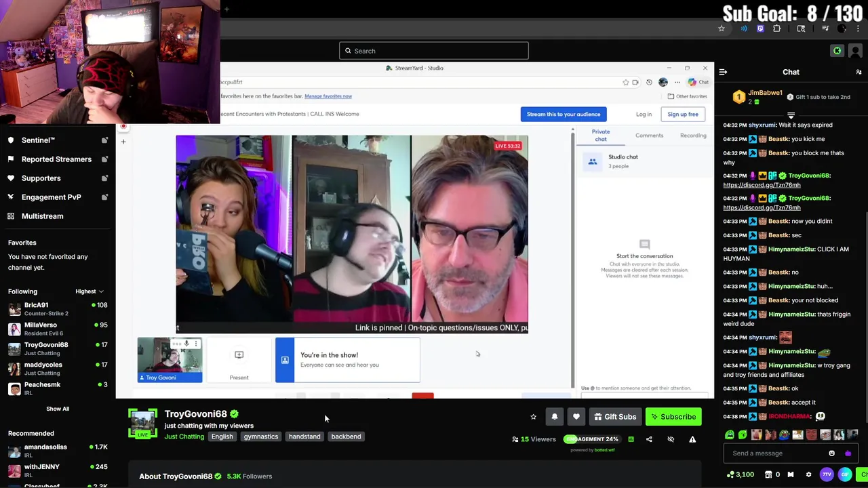Open Studio chat group entry
This screenshot has height=488, width=868.
pos(644,161)
